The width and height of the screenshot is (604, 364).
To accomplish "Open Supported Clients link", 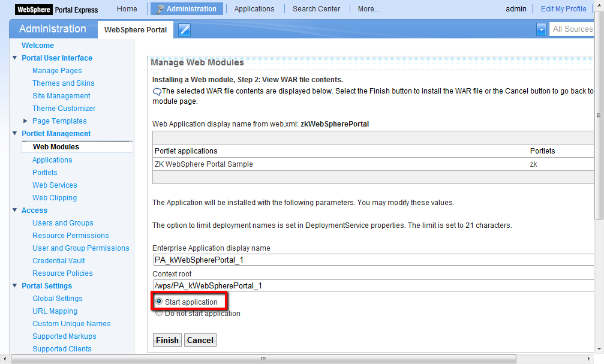I will (62, 348).
